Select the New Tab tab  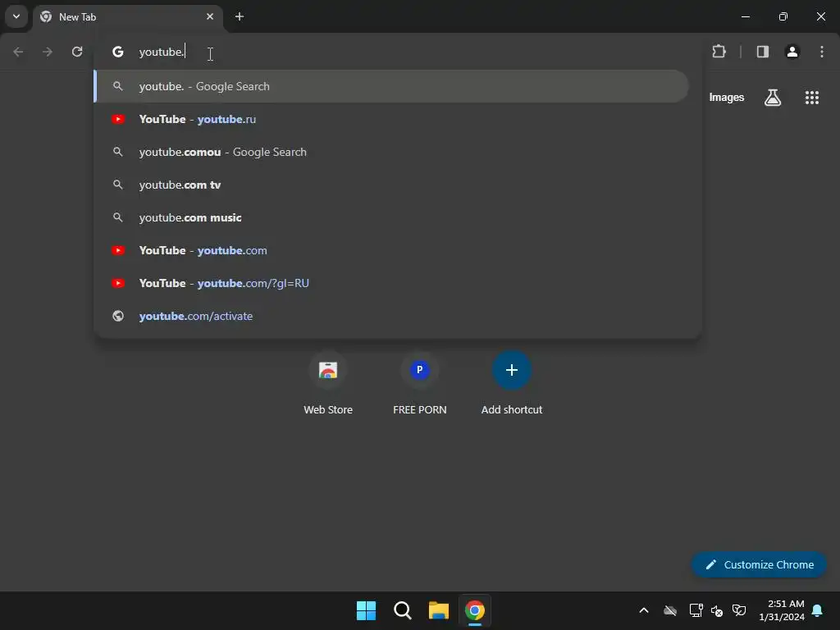tap(127, 16)
